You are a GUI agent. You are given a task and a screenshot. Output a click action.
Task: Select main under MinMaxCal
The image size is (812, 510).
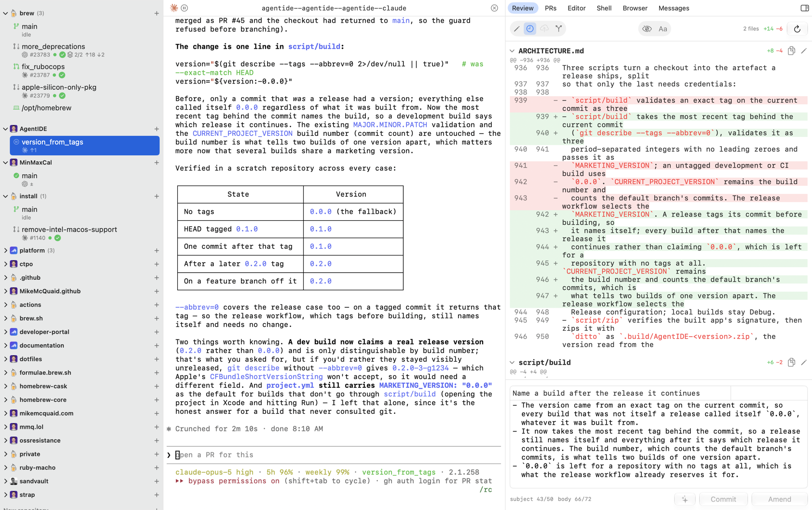coord(85,179)
